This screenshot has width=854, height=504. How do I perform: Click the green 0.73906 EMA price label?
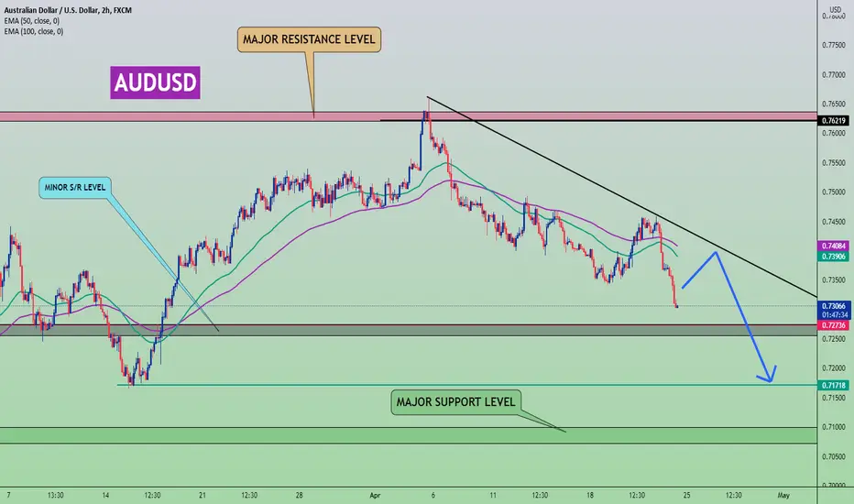point(833,256)
